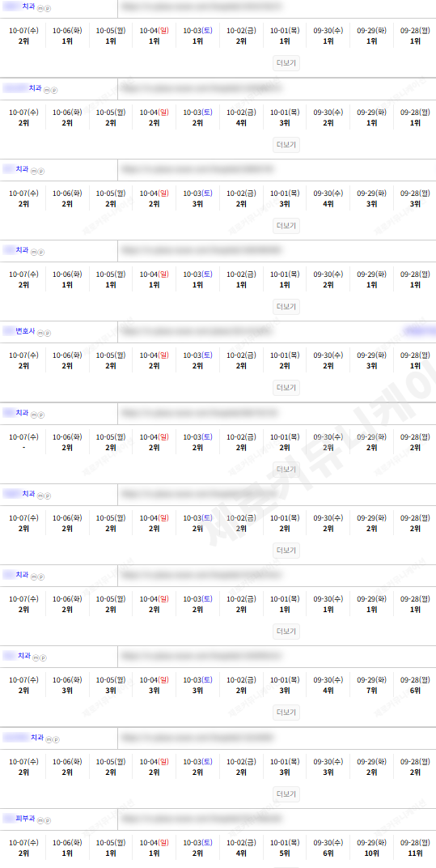
Task: Click 1위 in the 변호사 ranking row
Action: click(x=415, y=366)
